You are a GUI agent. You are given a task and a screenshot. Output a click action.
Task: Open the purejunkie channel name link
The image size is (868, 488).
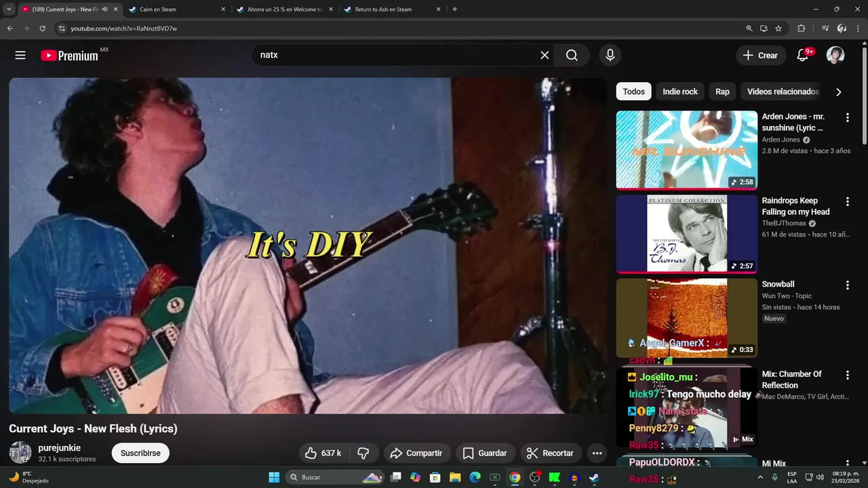(60, 448)
